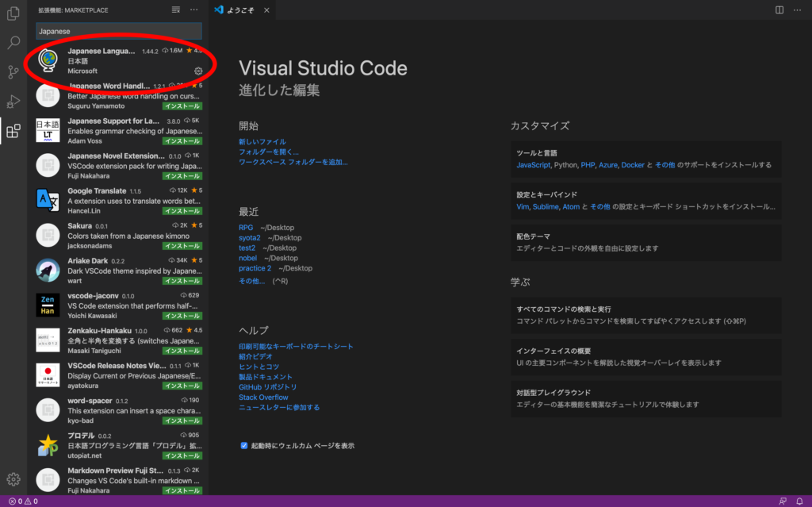Click the Vim keybindings link
Image resolution: width=812 pixels, height=507 pixels.
[x=523, y=206]
